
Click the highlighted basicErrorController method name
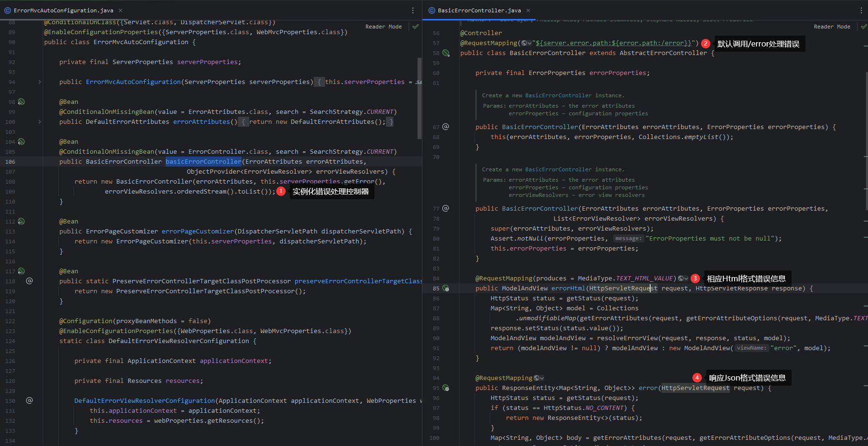pyautogui.click(x=204, y=162)
